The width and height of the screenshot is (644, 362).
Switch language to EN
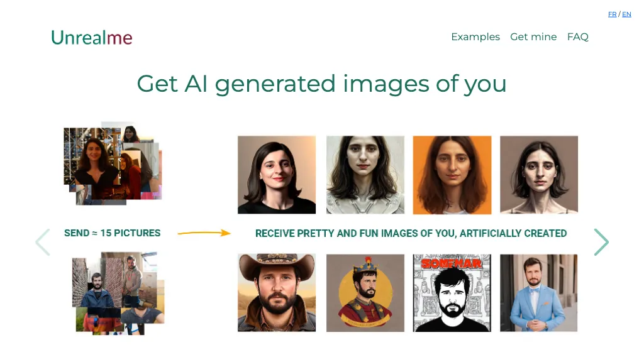pyautogui.click(x=626, y=14)
